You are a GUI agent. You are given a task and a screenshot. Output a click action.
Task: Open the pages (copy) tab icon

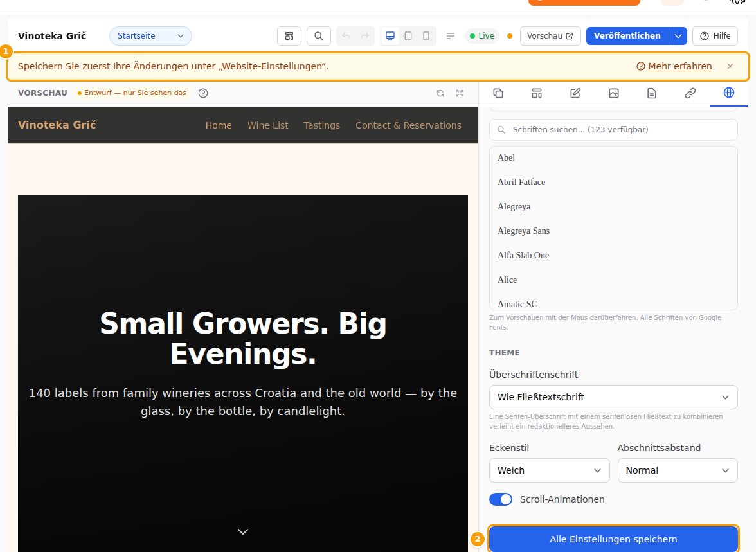coord(498,93)
